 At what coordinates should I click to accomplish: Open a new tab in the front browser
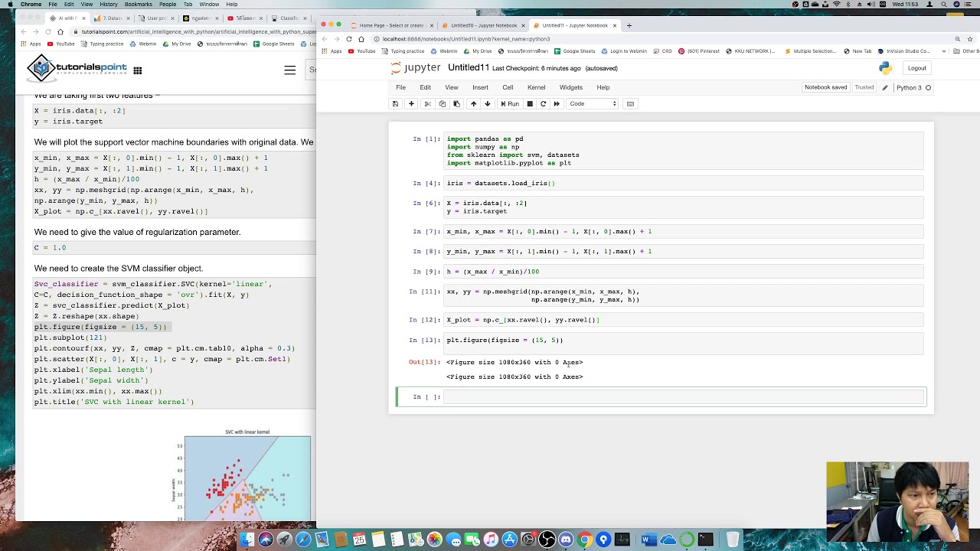pyautogui.click(x=629, y=25)
